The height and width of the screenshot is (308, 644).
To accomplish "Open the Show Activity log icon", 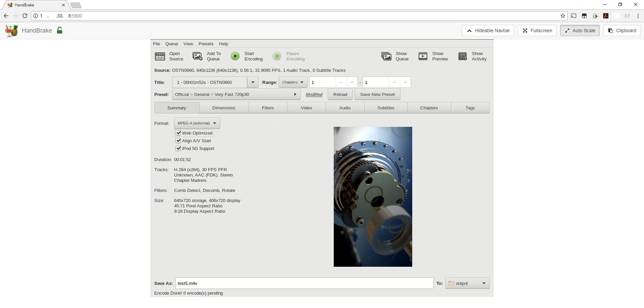I will (463, 56).
